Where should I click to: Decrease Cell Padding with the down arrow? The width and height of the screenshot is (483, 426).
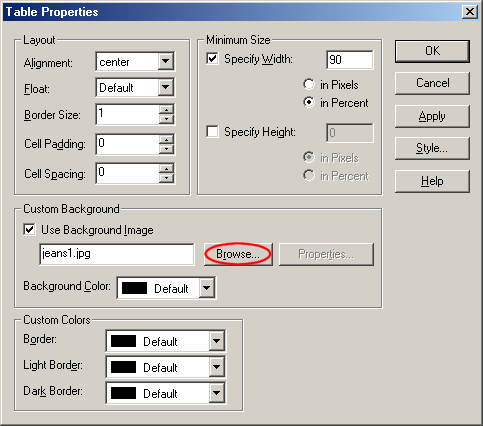(x=166, y=149)
